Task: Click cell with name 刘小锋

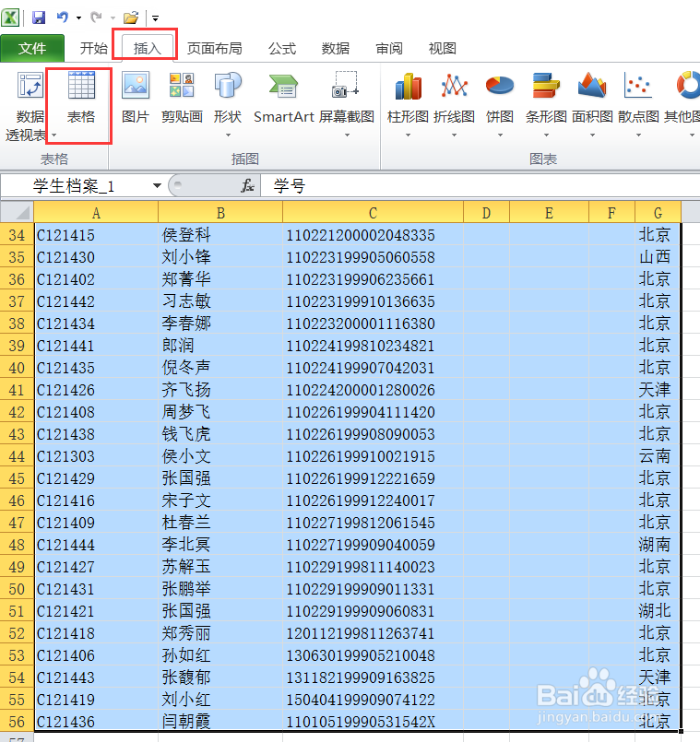Action: point(220,257)
